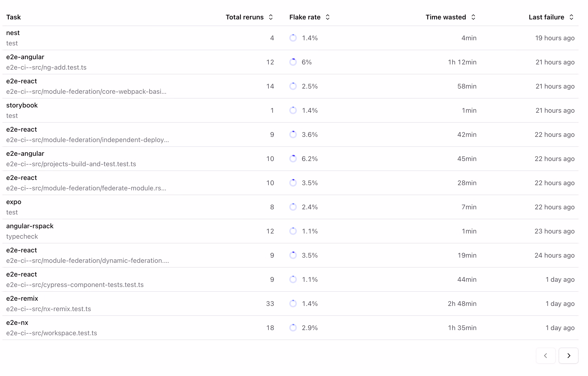Click the flake rate donut for cypress-component-tests row
588x376 pixels.
(x=293, y=279)
